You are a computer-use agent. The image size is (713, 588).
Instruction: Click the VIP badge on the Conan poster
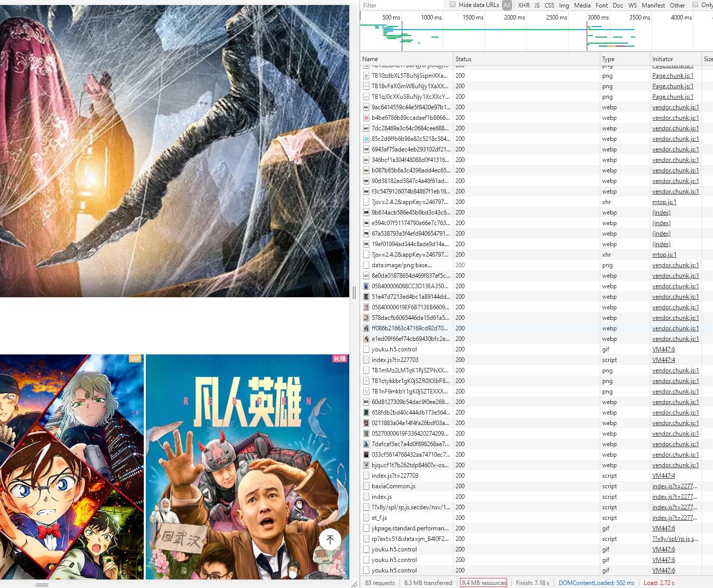(x=135, y=358)
